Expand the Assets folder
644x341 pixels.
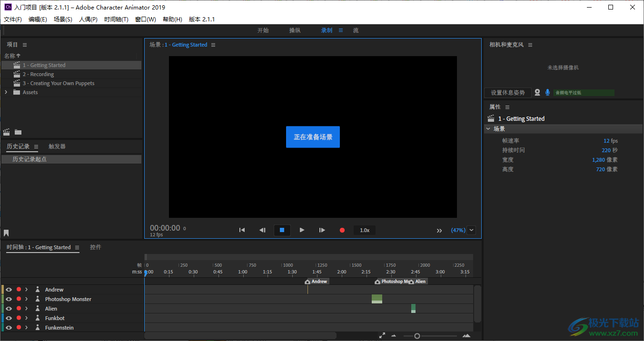tap(6, 92)
